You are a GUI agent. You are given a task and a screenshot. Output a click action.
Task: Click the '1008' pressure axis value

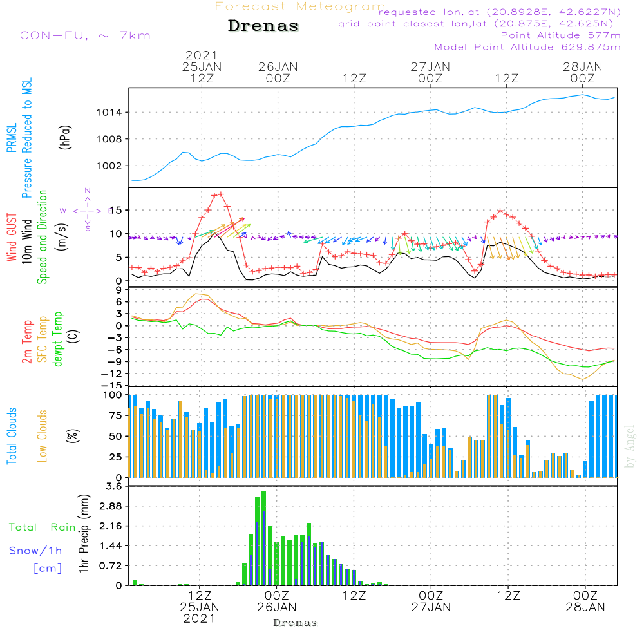(x=109, y=139)
